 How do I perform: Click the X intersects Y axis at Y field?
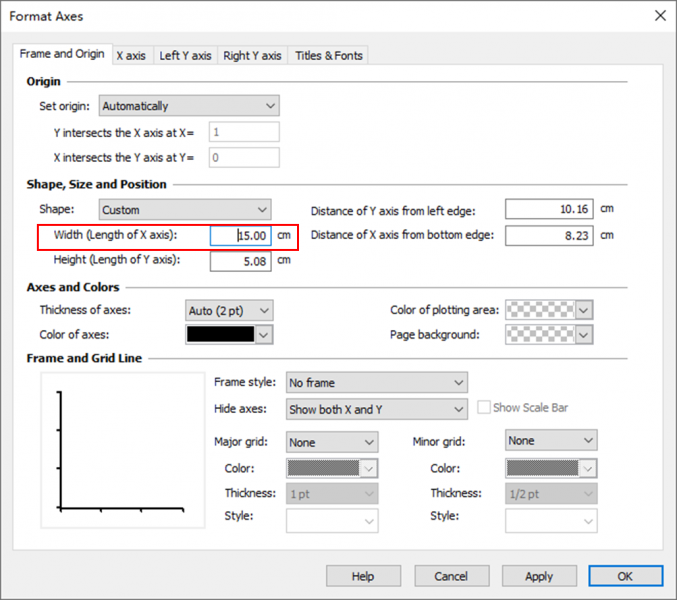244,158
